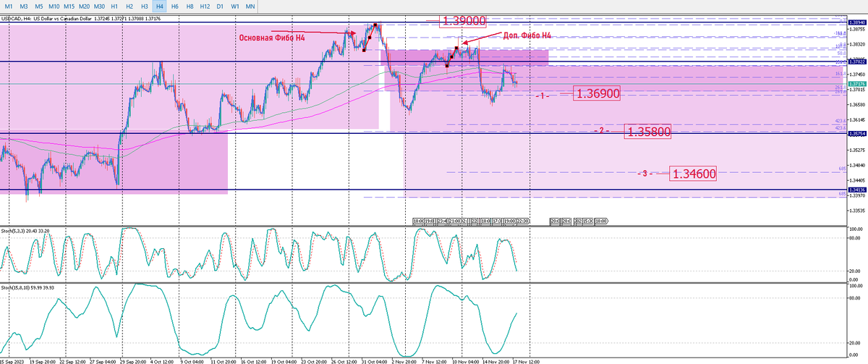Select the 1.35800 target price label

648,132
